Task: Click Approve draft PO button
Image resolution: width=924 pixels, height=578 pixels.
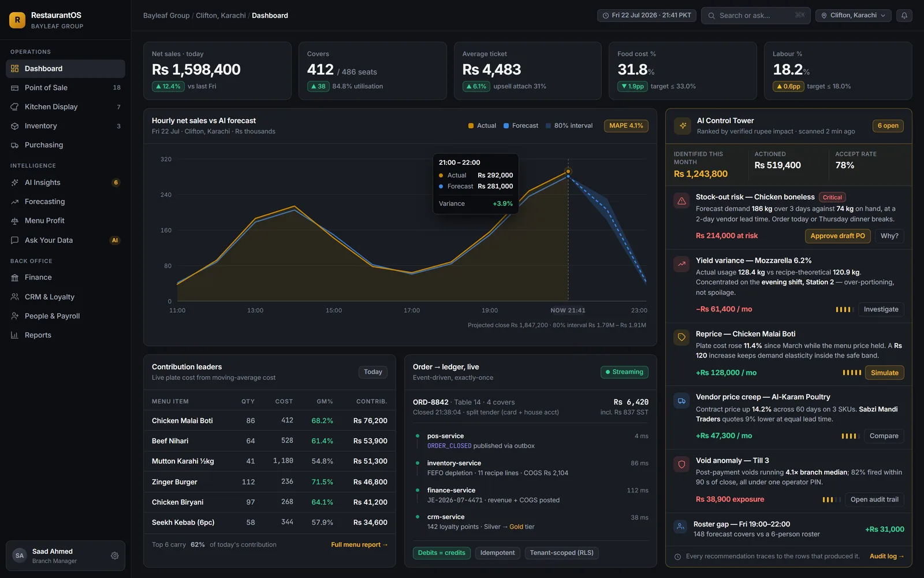Action: pyautogui.click(x=837, y=236)
